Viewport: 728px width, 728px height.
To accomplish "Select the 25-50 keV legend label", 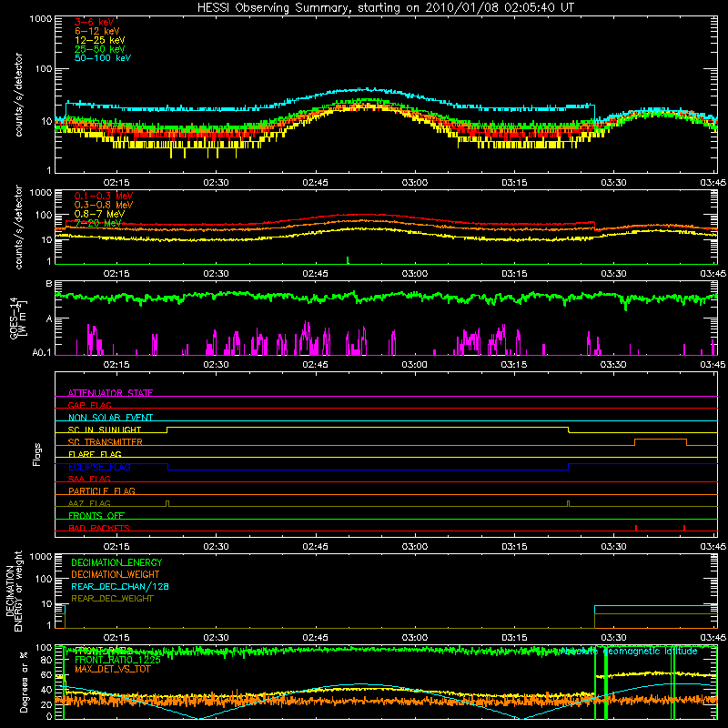I will click(100, 49).
